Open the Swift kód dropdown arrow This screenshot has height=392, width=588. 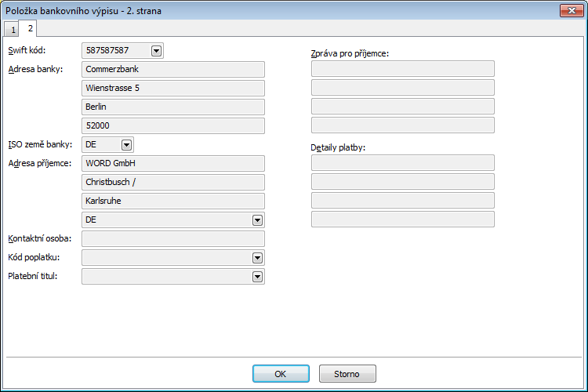[x=156, y=50]
